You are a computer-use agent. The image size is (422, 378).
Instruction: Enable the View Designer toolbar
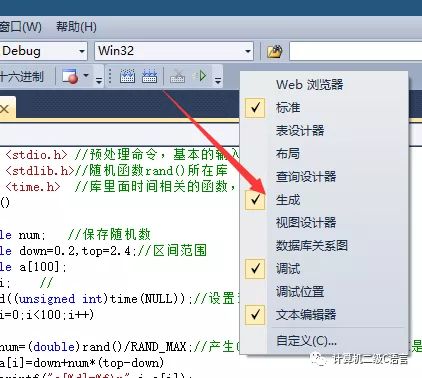(x=324, y=222)
